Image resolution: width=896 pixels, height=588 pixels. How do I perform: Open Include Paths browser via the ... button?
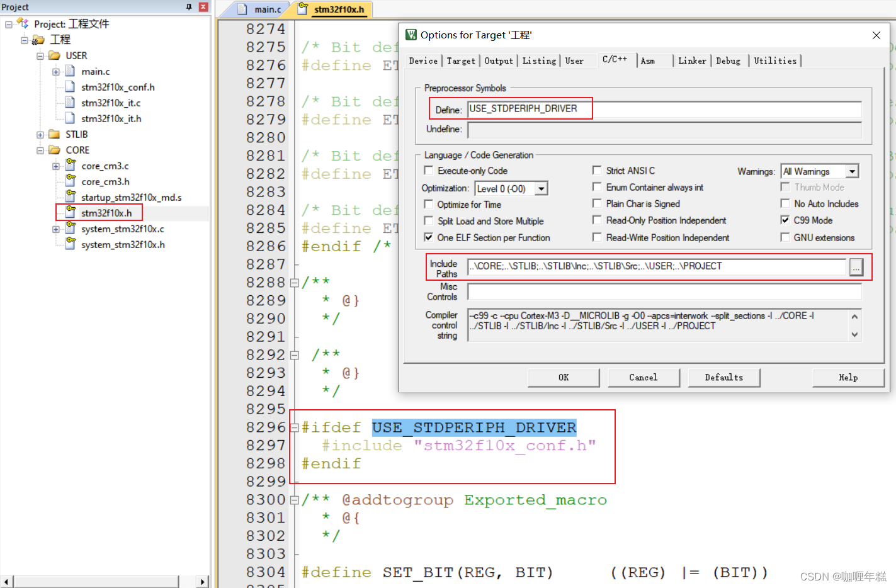point(856,268)
